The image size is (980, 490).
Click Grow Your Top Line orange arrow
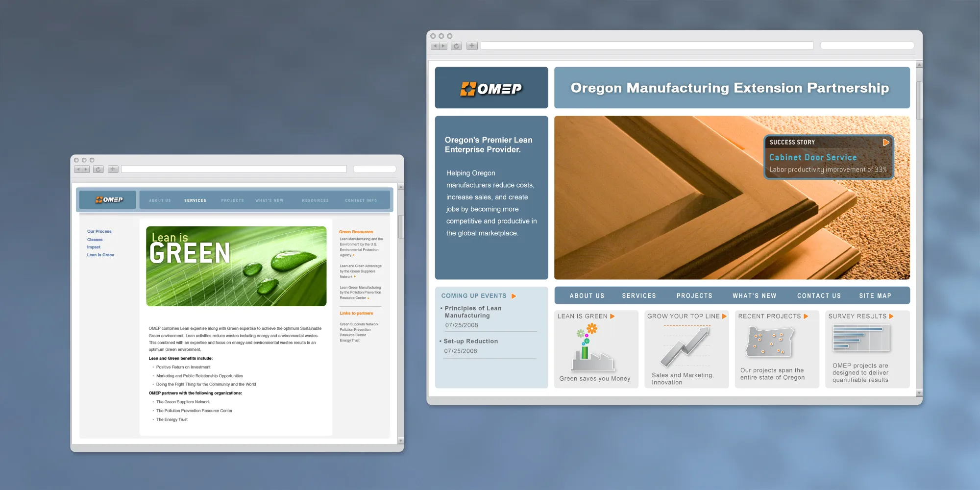[724, 317]
